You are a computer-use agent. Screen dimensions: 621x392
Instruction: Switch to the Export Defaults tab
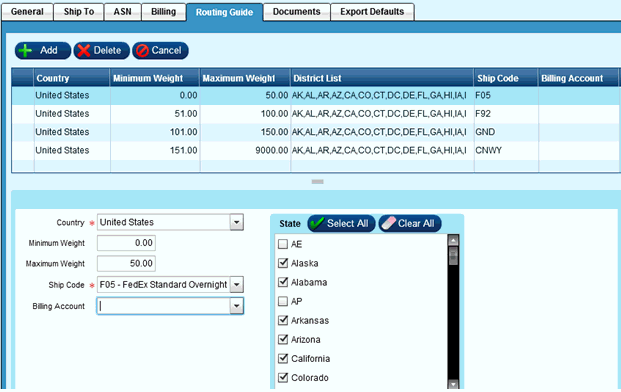(x=372, y=12)
